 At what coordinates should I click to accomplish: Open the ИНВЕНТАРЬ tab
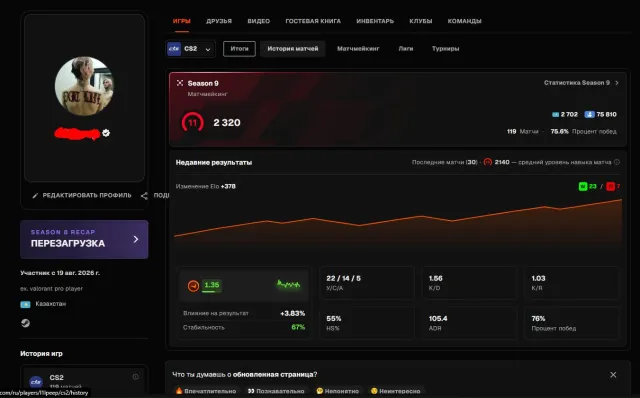point(375,21)
